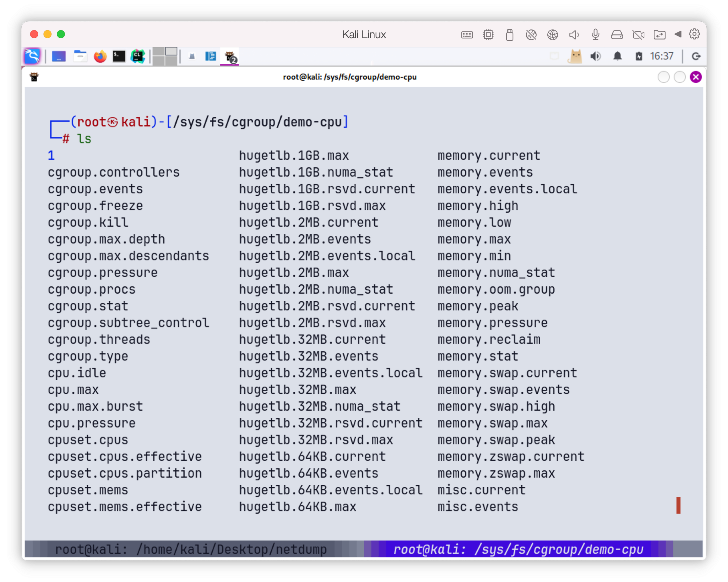Click the battery power indicator
Screen dimensions: 728x582
(x=639, y=56)
